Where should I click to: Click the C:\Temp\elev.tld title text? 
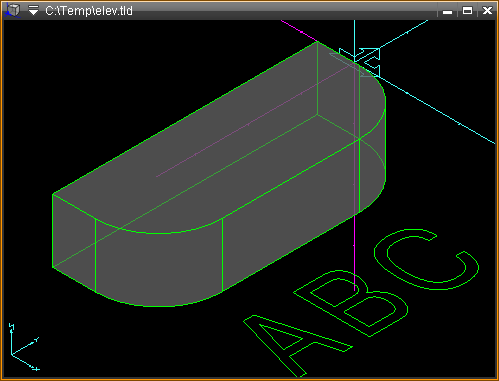point(89,11)
